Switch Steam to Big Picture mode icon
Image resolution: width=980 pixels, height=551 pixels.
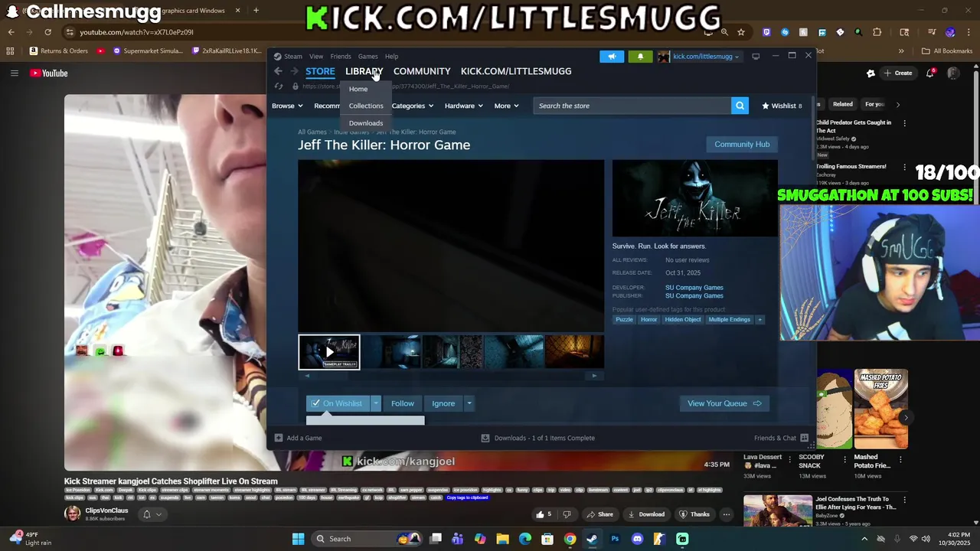click(x=756, y=56)
